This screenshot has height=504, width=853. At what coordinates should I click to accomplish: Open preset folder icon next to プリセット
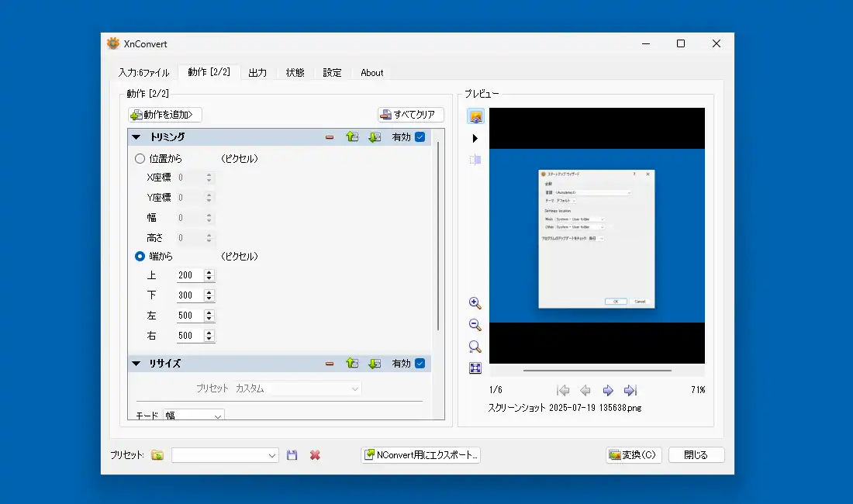tap(157, 455)
